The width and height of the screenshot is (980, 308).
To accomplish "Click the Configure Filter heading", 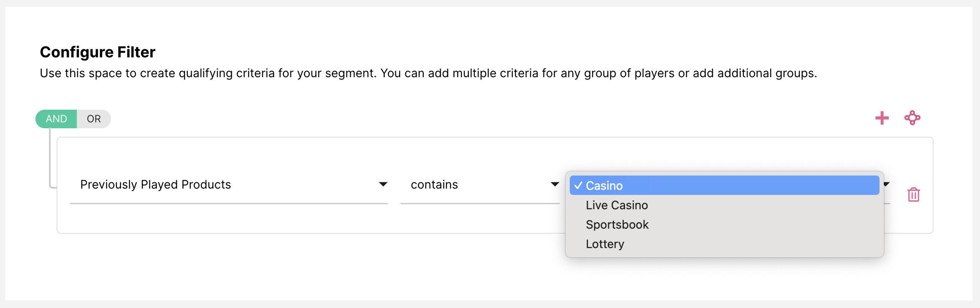I will [97, 52].
